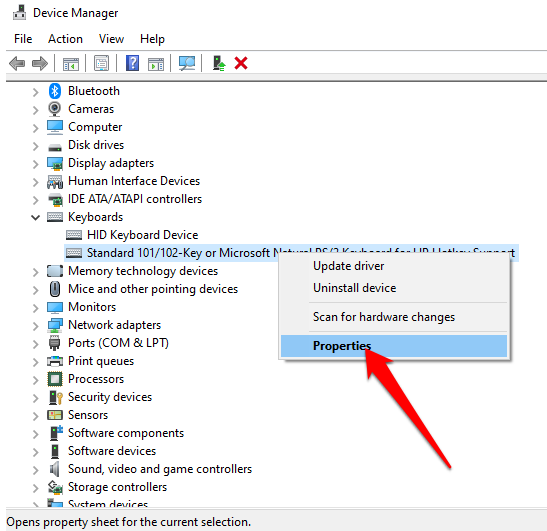Open the Properties toolbar icon
The height and width of the screenshot is (531, 547).
[x=102, y=63]
